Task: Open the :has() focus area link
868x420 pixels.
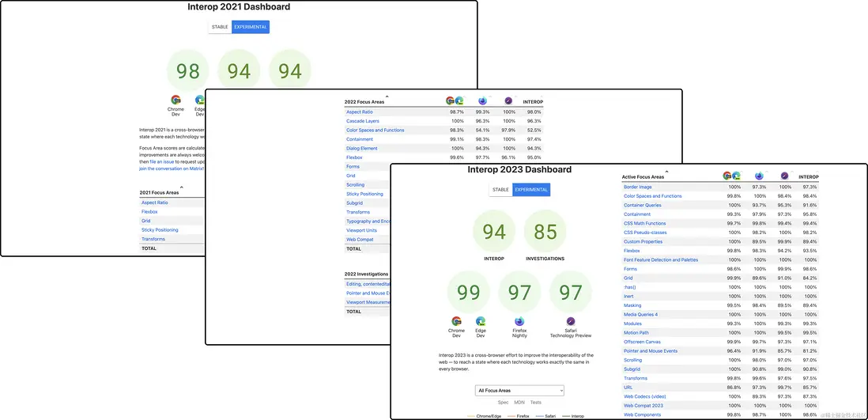Action: (630, 287)
